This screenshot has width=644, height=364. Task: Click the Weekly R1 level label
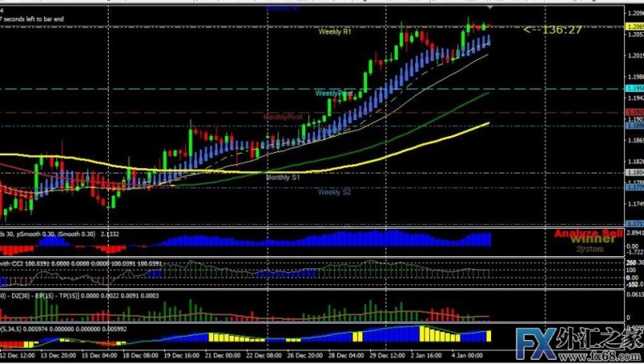tap(335, 31)
